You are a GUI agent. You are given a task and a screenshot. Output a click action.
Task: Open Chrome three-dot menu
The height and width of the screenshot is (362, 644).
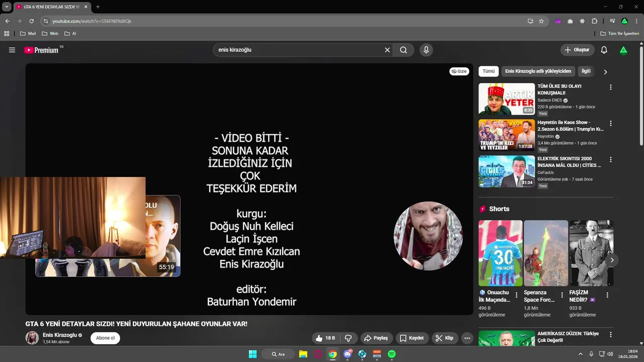point(636,21)
